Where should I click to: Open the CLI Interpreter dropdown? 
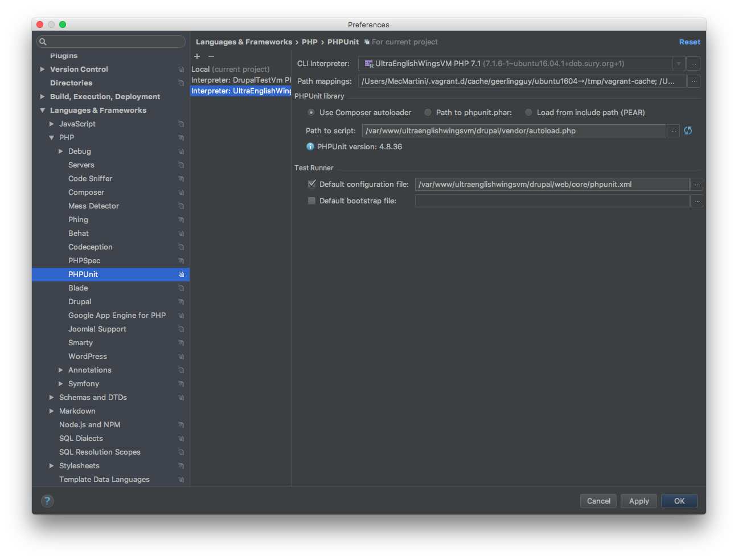pos(678,64)
